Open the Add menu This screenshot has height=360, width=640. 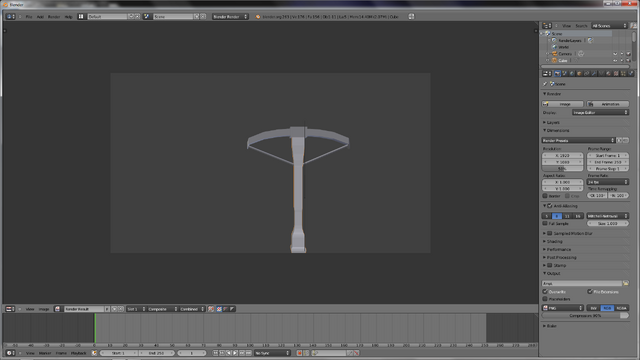tap(40, 17)
